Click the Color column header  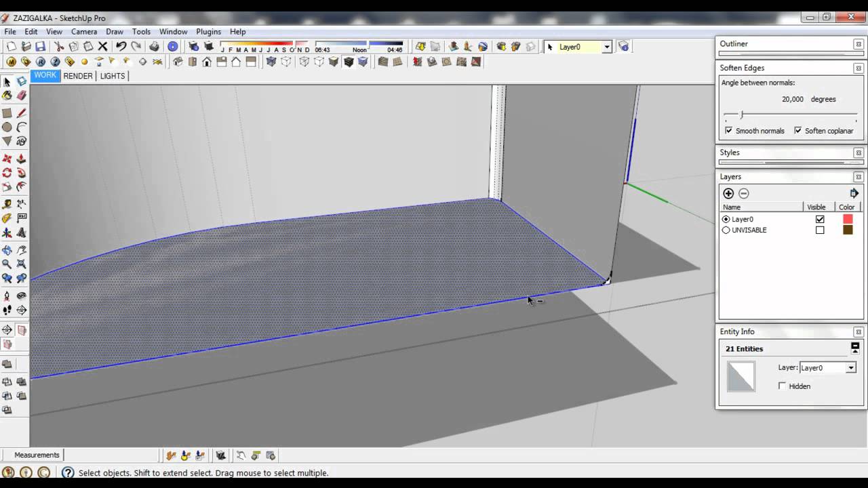[x=846, y=207]
